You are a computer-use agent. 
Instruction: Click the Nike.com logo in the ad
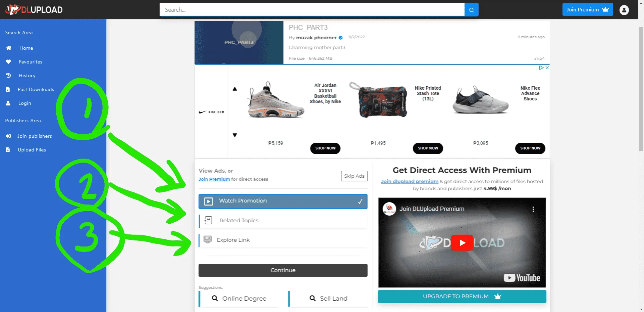pyautogui.click(x=211, y=112)
